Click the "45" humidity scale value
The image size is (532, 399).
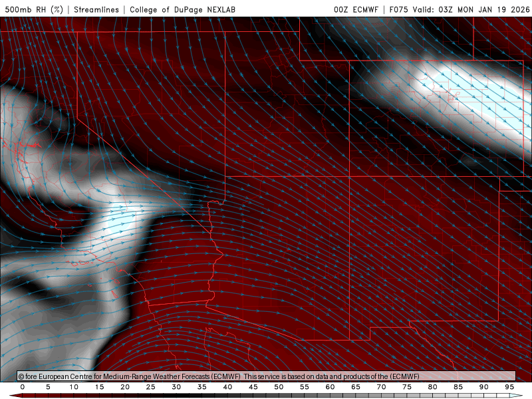pos(253,387)
